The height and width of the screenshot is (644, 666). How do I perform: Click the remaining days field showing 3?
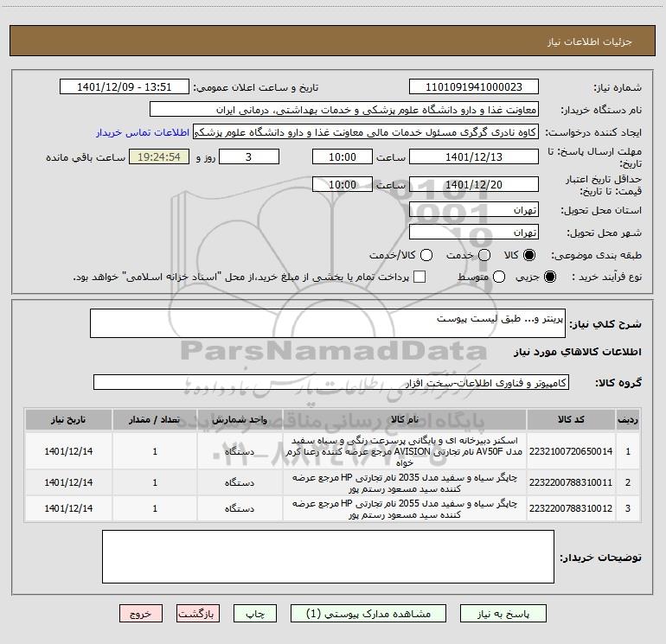point(249,156)
